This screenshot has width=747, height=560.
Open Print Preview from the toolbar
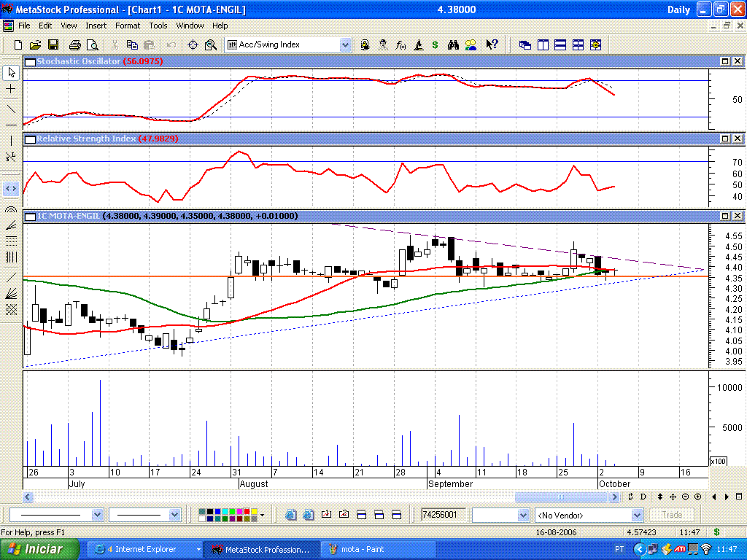point(92,44)
